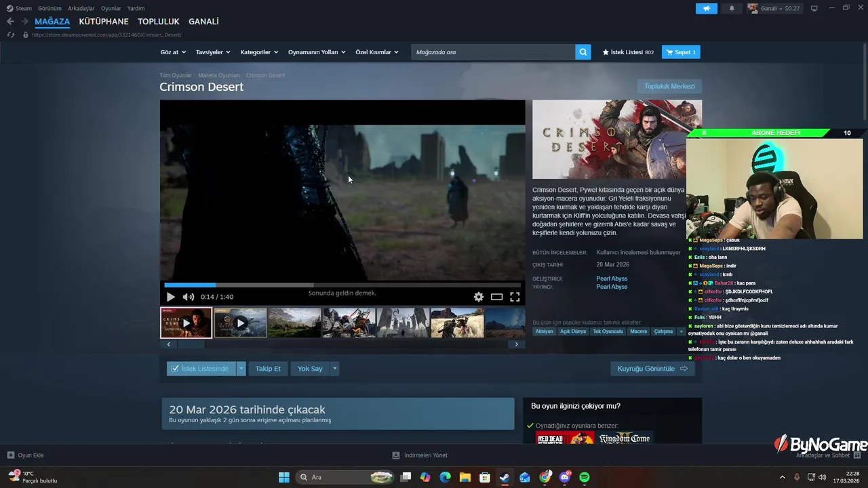
Task: Open Topluluk Merkezi button
Action: coord(669,87)
